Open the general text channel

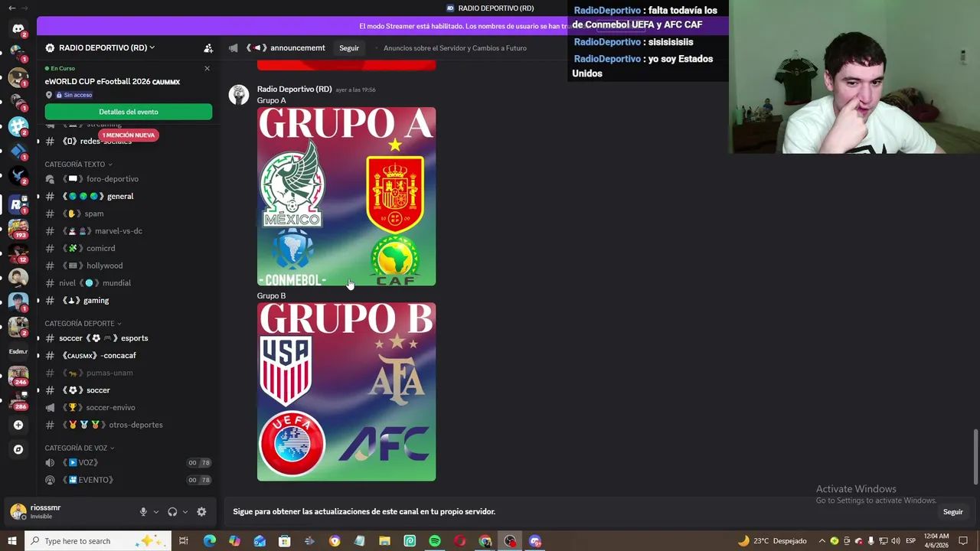128,196
